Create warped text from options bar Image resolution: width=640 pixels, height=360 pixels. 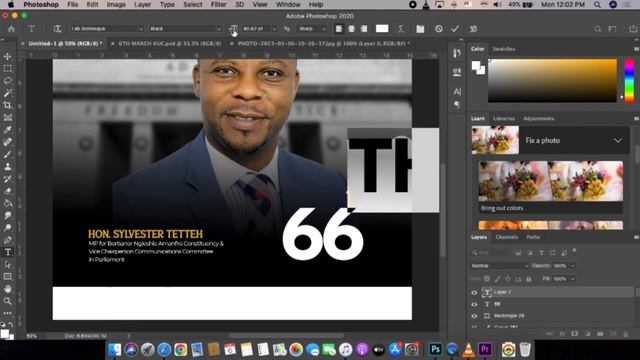[401, 29]
